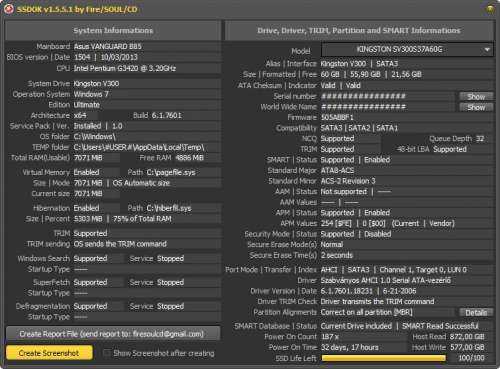Click the System Informations header

pos(113,31)
